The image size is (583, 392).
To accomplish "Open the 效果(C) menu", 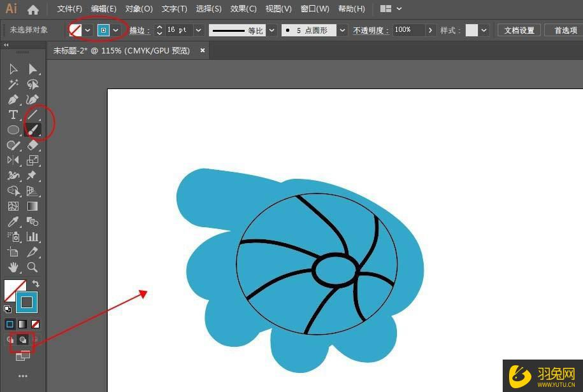I will pyautogui.click(x=243, y=9).
